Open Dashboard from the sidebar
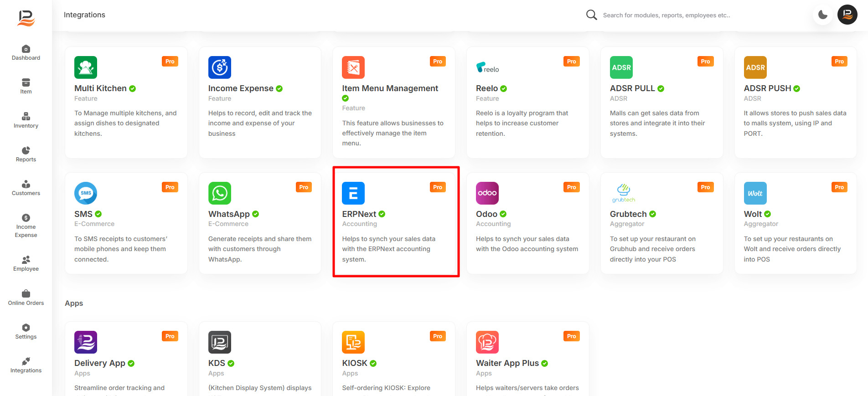868x396 pixels. [x=26, y=53]
